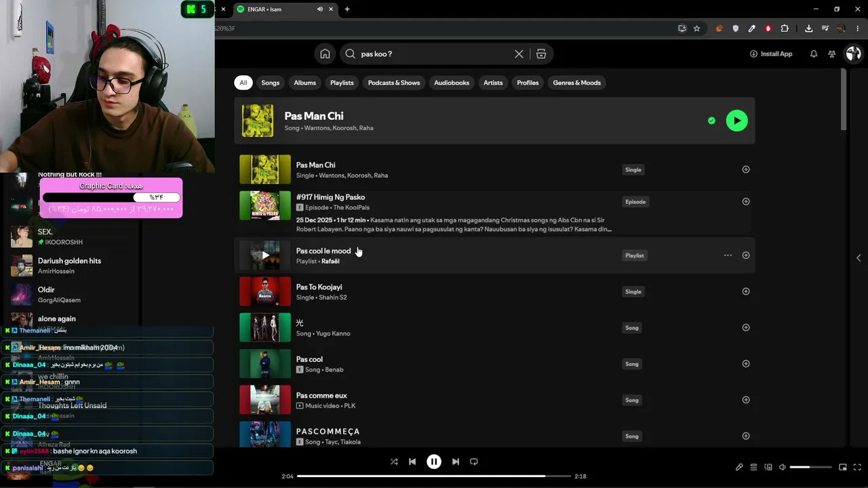Open a new browser tab

[347, 9]
